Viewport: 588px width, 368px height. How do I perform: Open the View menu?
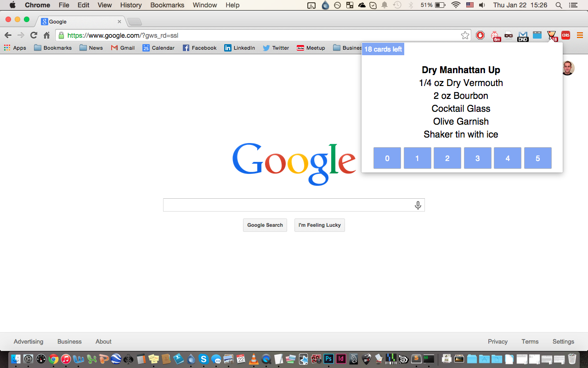pyautogui.click(x=105, y=5)
